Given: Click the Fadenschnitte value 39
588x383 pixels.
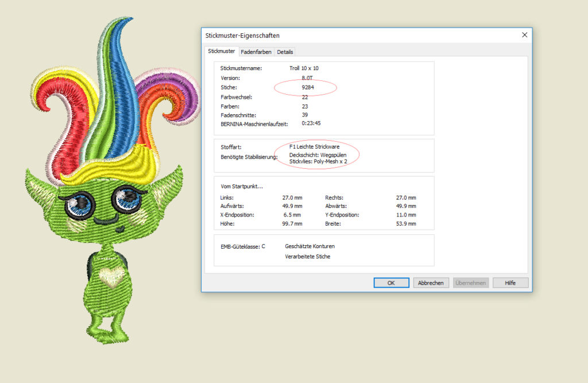Looking at the screenshot, I should 305,115.
